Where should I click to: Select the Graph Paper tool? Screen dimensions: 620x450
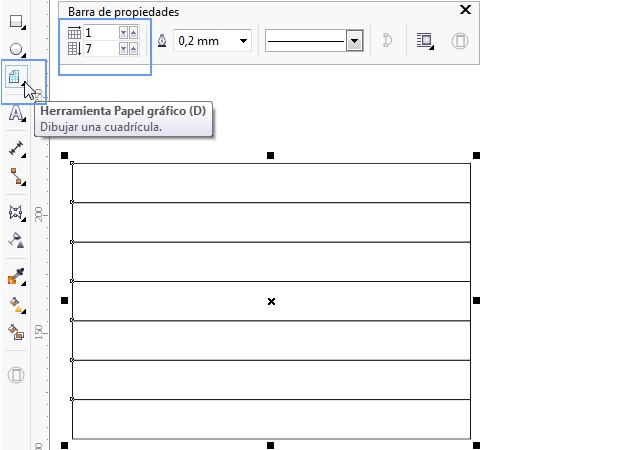click(16, 77)
